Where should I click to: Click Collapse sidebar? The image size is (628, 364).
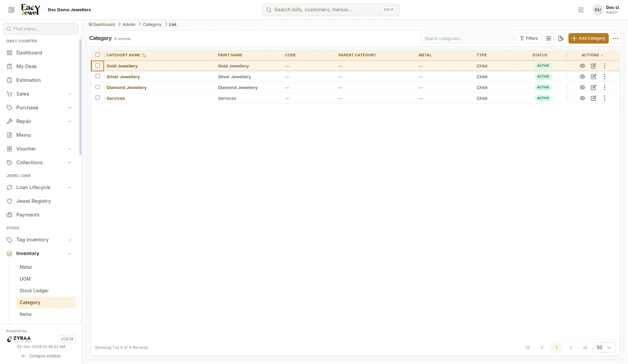pyautogui.click(x=41, y=356)
